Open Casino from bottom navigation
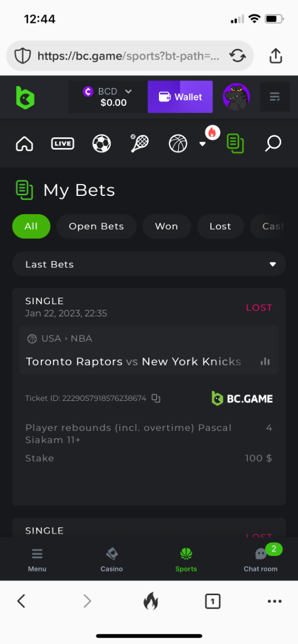This screenshot has height=644, width=298. click(112, 560)
